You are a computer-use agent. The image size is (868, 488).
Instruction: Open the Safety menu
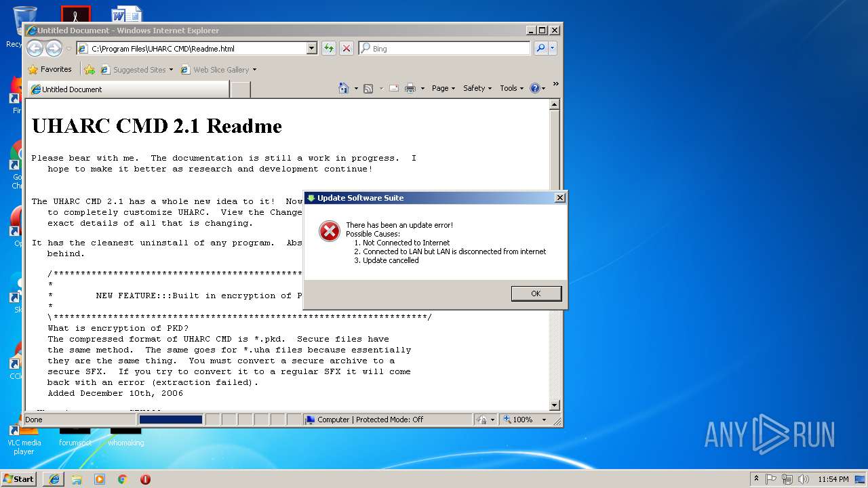[477, 88]
